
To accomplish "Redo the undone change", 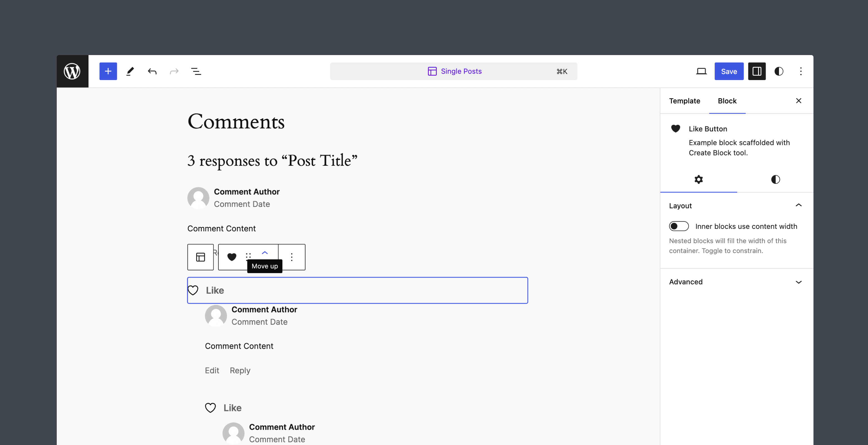I will 174,71.
